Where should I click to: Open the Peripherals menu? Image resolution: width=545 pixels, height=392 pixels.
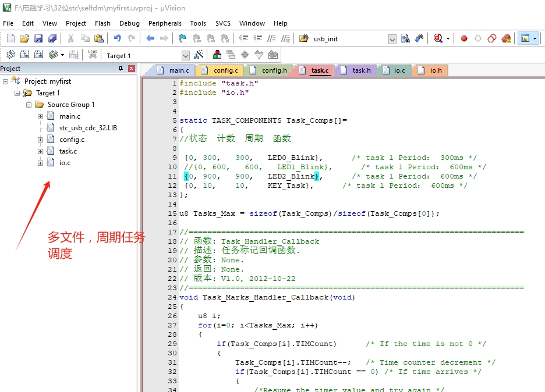point(165,23)
